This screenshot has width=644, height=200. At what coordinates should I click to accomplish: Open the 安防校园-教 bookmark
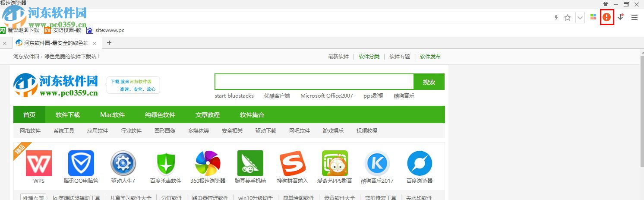pyautogui.click(x=63, y=30)
